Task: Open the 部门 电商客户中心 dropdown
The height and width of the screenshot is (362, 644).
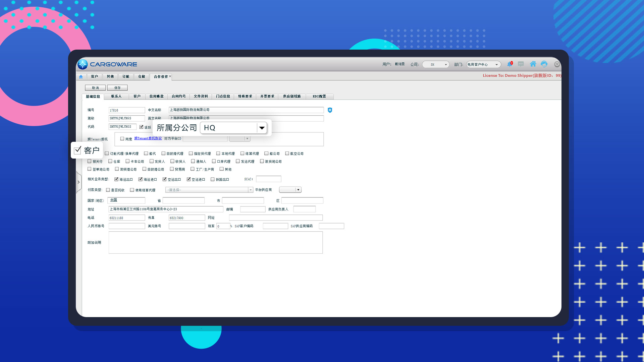Action: pyautogui.click(x=483, y=64)
